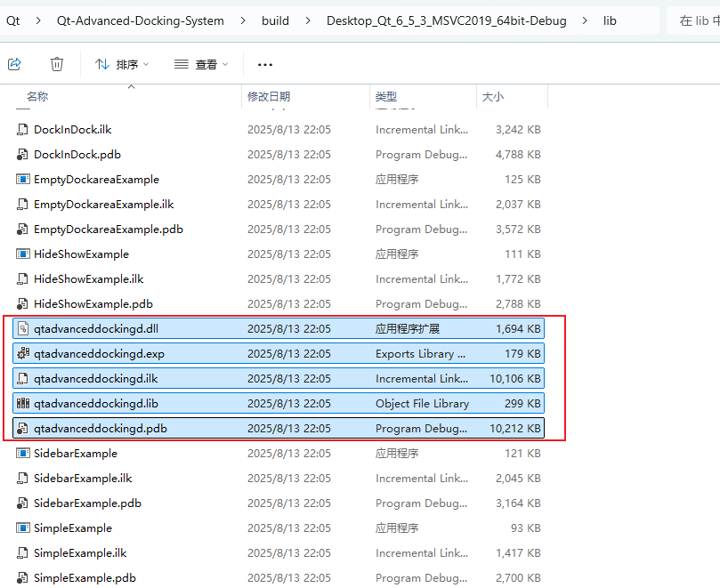This screenshot has width=720, height=588.
Task: Click file name SidebarExample.ilk
Action: [x=83, y=479]
